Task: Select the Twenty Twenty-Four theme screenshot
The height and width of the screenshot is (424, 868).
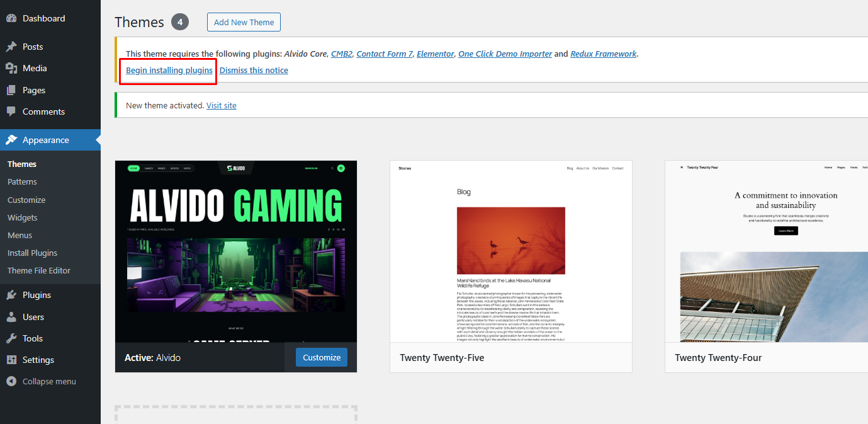Action: click(x=767, y=251)
